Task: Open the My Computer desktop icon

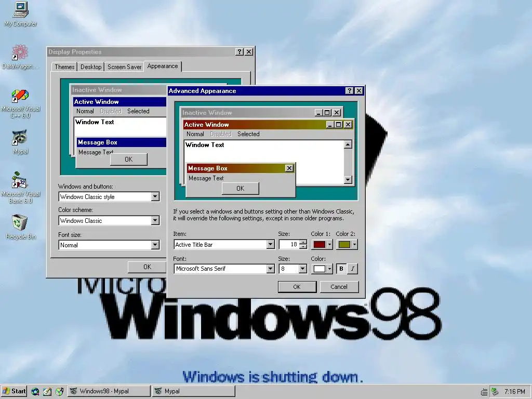Action: 20,14
